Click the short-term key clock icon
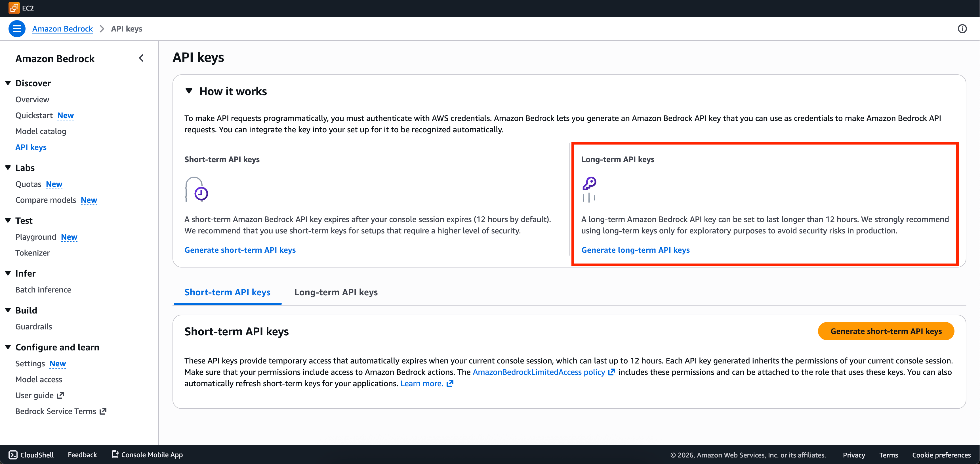 196,189
